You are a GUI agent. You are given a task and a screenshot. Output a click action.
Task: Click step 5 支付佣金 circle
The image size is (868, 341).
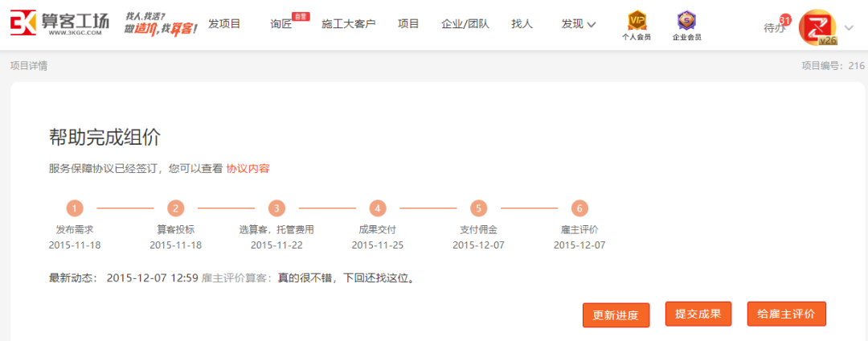point(478,208)
